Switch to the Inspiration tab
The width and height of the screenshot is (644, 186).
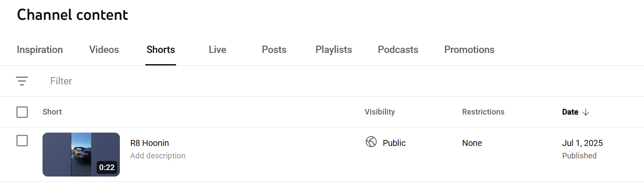[40, 50]
